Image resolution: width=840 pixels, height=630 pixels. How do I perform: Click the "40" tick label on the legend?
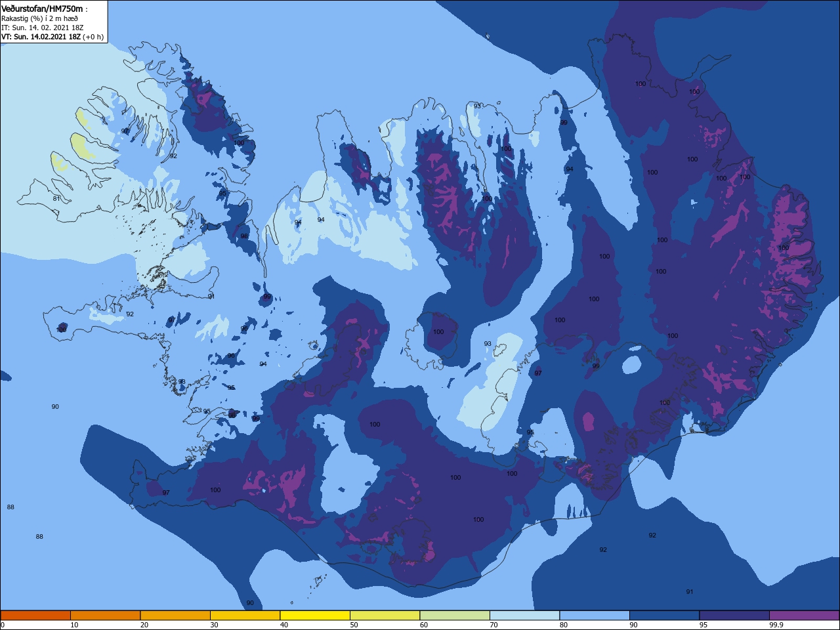(x=284, y=625)
